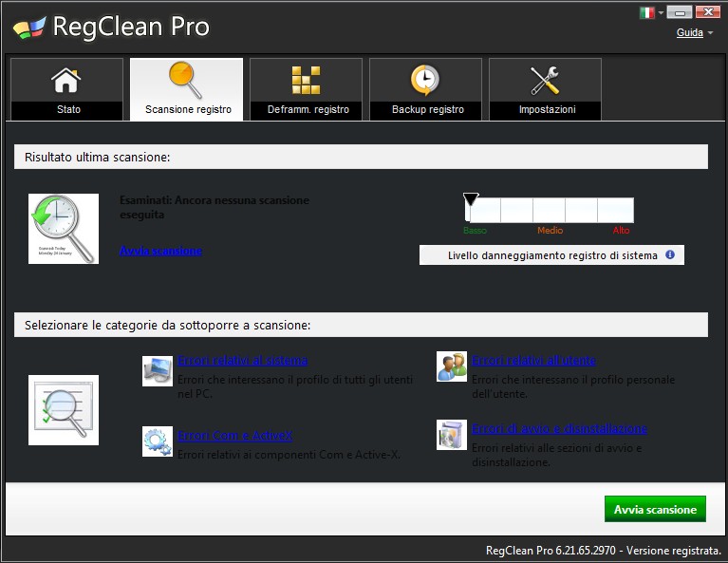This screenshot has width=728, height=563.
Task: Click the wrench and screwdriver Impostazioni icon
Action: 545,80
